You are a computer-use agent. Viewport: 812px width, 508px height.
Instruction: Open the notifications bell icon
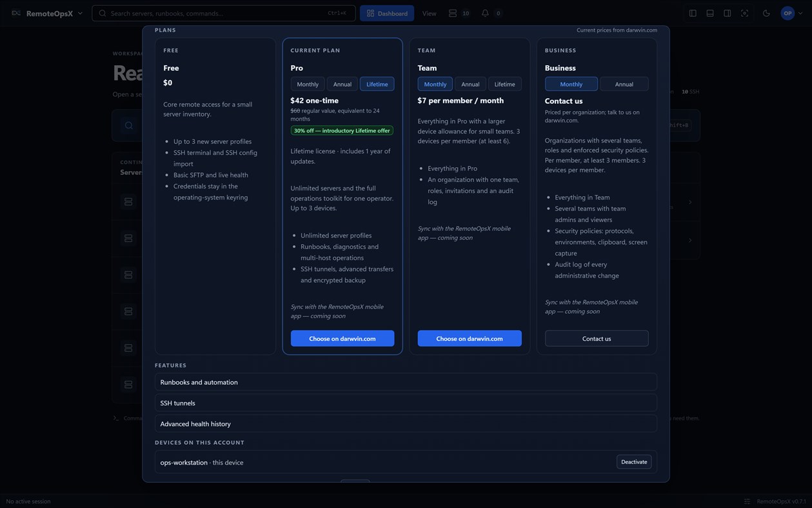[x=485, y=13]
